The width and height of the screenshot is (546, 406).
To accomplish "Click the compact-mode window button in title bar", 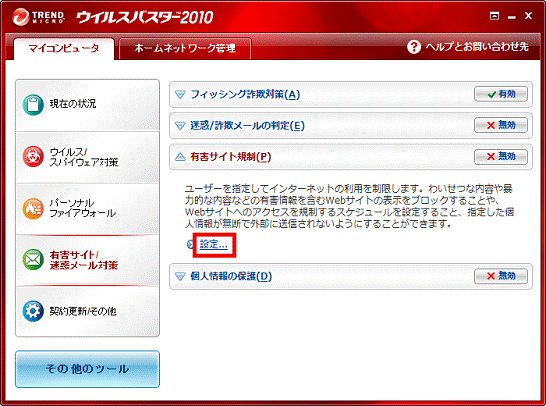I will click(x=494, y=16).
